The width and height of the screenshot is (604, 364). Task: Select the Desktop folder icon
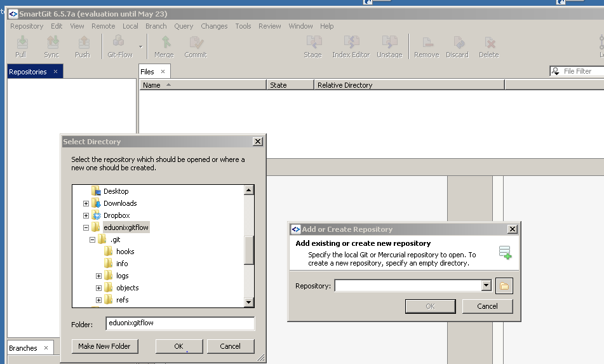pyautogui.click(x=96, y=191)
